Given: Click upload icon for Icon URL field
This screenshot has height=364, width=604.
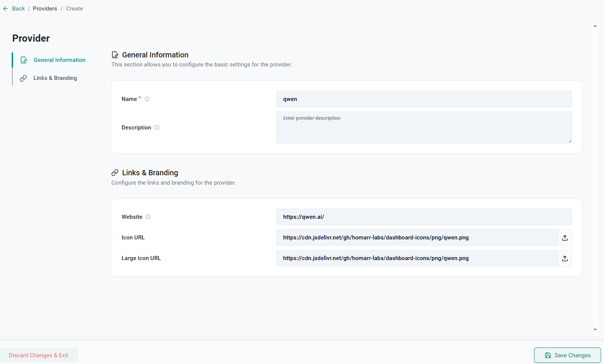Looking at the screenshot, I should point(565,238).
